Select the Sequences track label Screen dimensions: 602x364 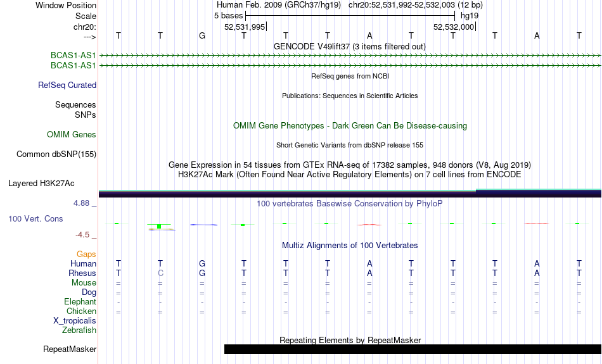[75, 104]
